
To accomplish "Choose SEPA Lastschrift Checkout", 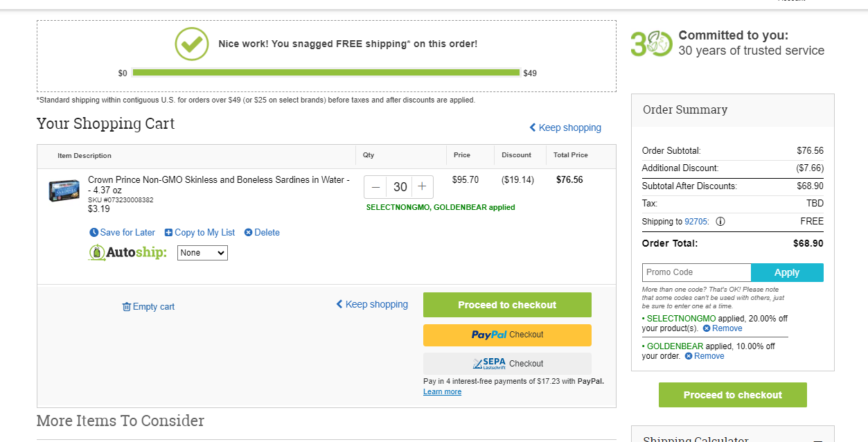I will pos(507,364).
